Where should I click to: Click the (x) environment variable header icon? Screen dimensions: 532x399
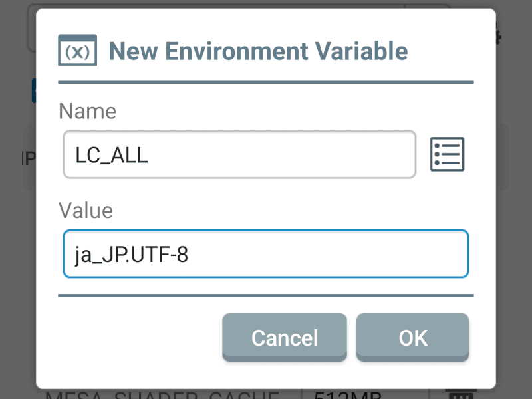(78, 51)
